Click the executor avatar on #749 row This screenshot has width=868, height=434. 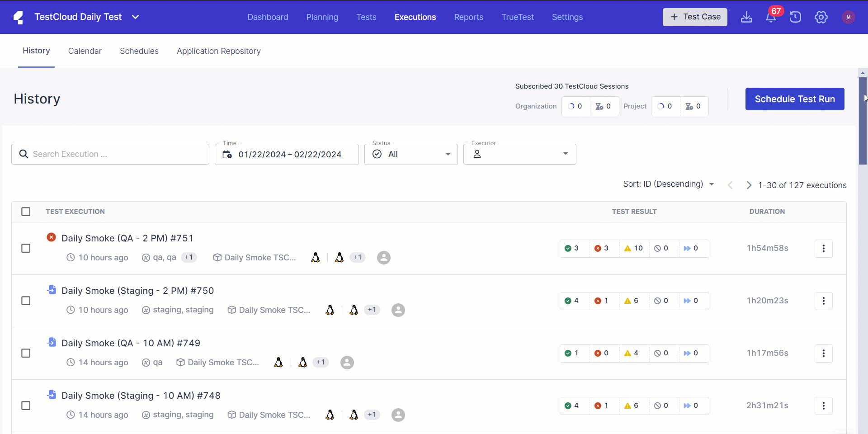347,363
